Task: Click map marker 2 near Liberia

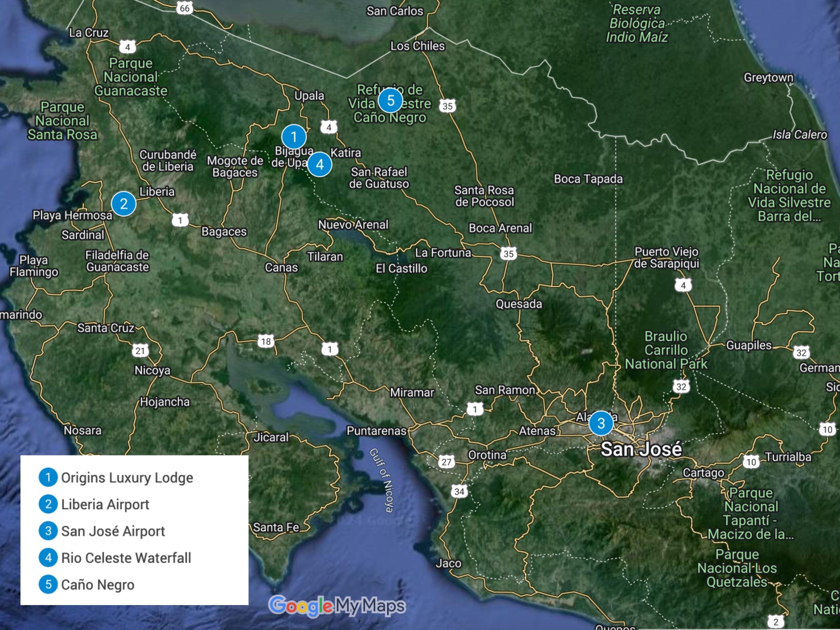Action: tap(124, 204)
